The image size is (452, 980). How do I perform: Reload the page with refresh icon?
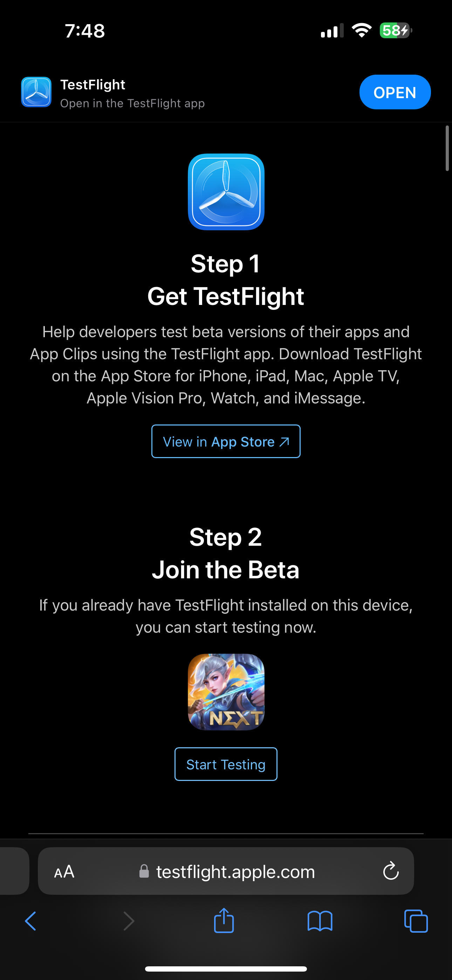tap(391, 871)
